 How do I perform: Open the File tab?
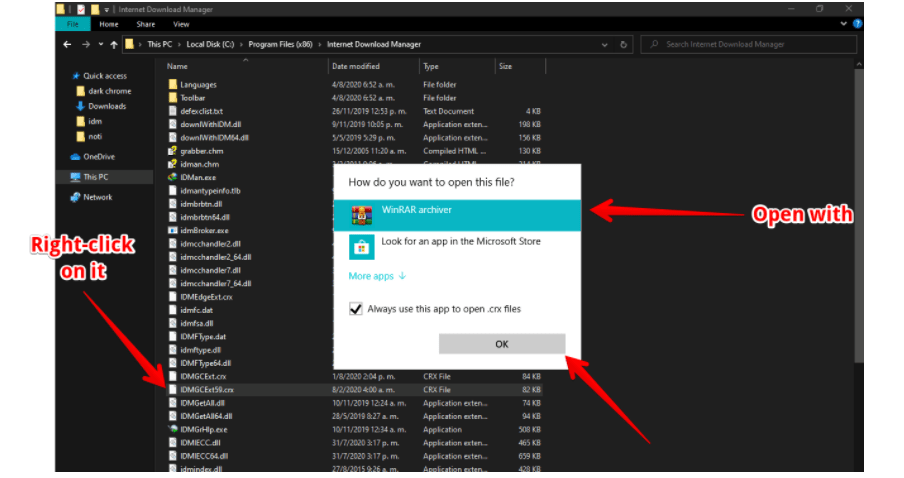(73, 24)
